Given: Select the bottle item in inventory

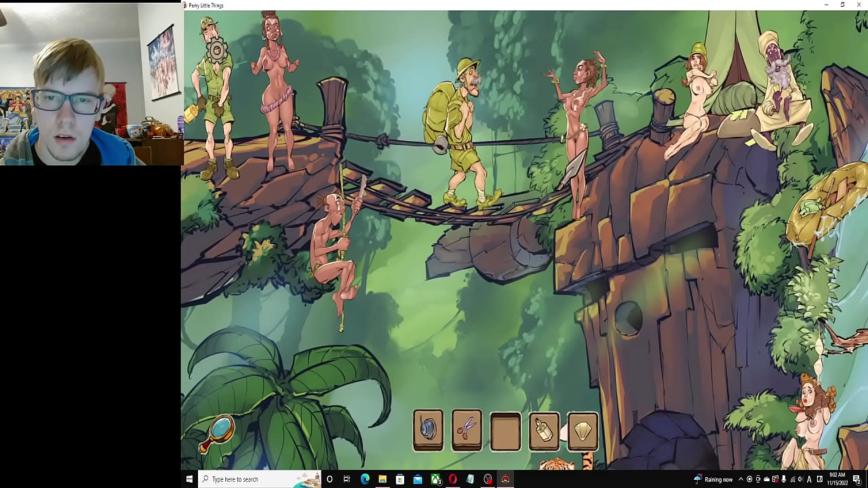Looking at the screenshot, I should (545, 430).
